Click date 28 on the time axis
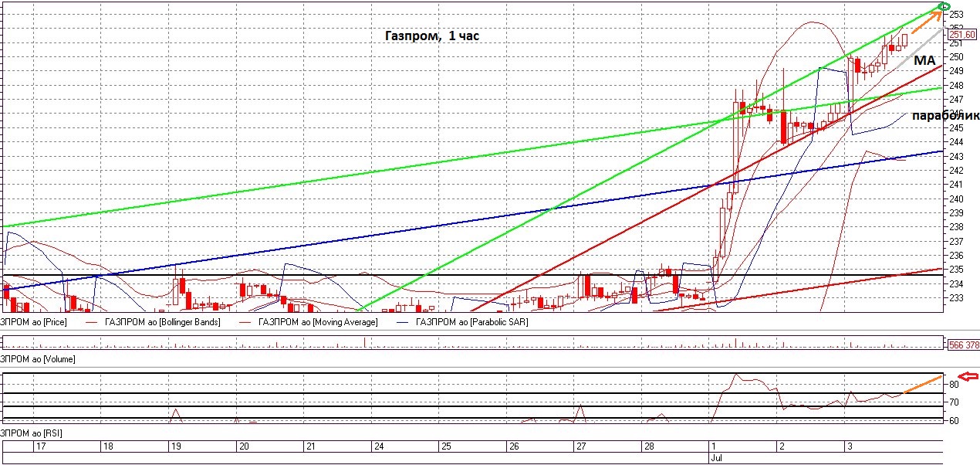Viewport: 980px width, 465px height. (648, 446)
